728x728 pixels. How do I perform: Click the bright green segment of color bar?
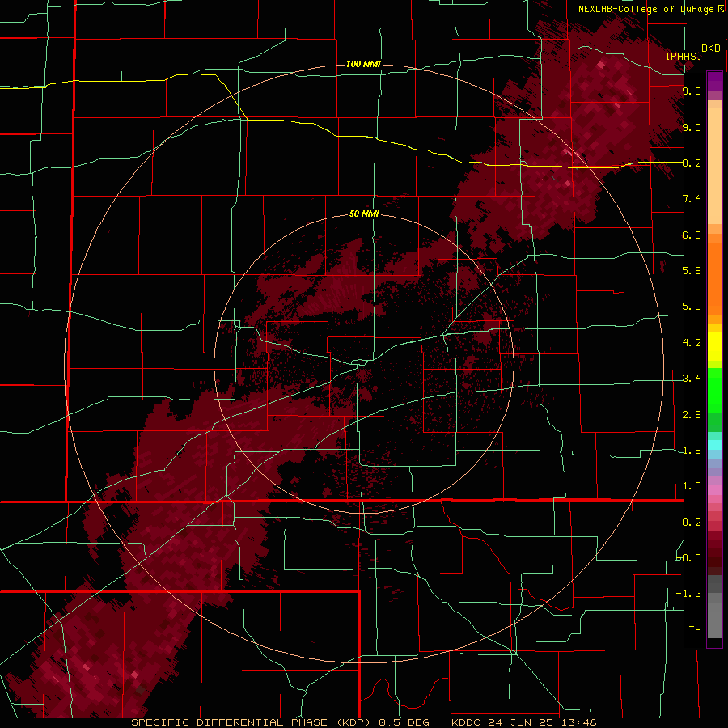[x=714, y=390]
